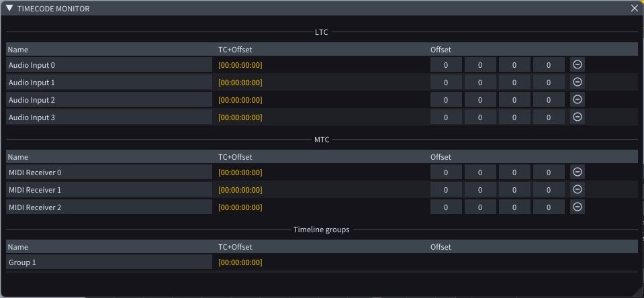Select the MIDI Receiver 1 name field
644x298 pixels.
(109, 190)
